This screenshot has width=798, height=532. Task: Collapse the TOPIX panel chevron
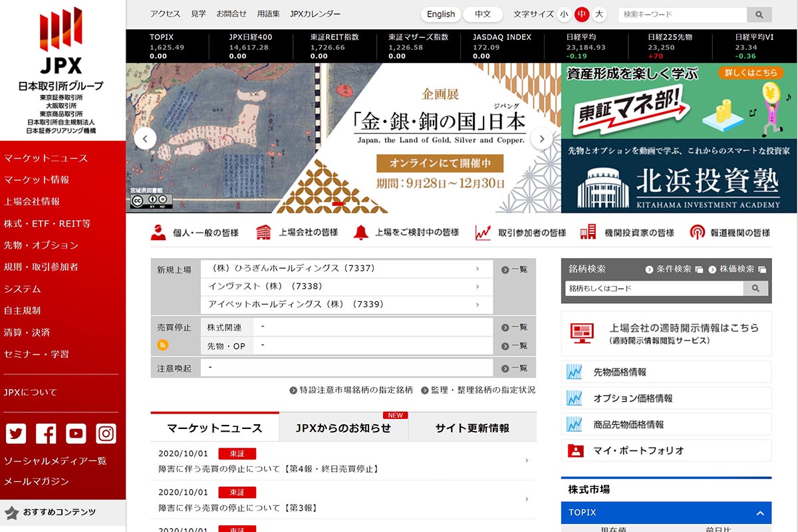tap(759, 513)
